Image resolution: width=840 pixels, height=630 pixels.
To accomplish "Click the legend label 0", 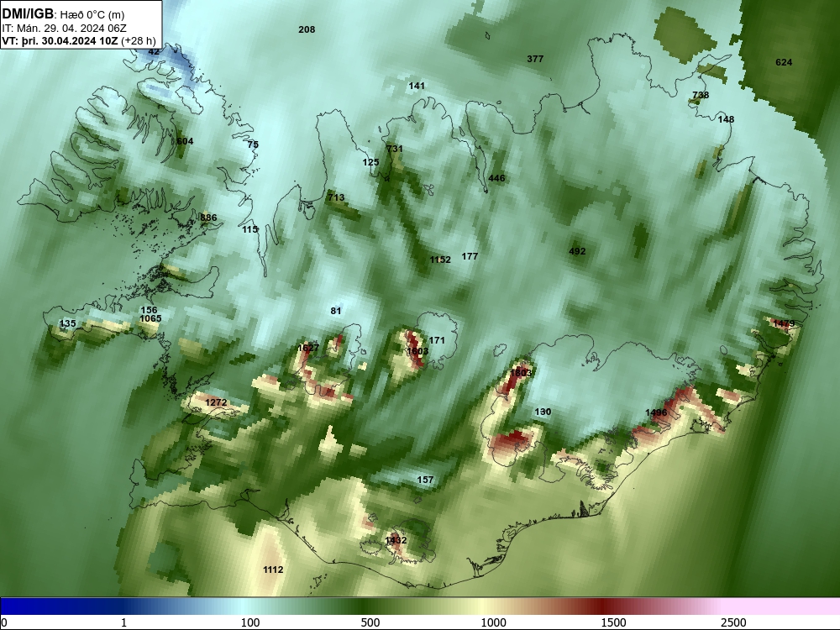I will pos(4,622).
